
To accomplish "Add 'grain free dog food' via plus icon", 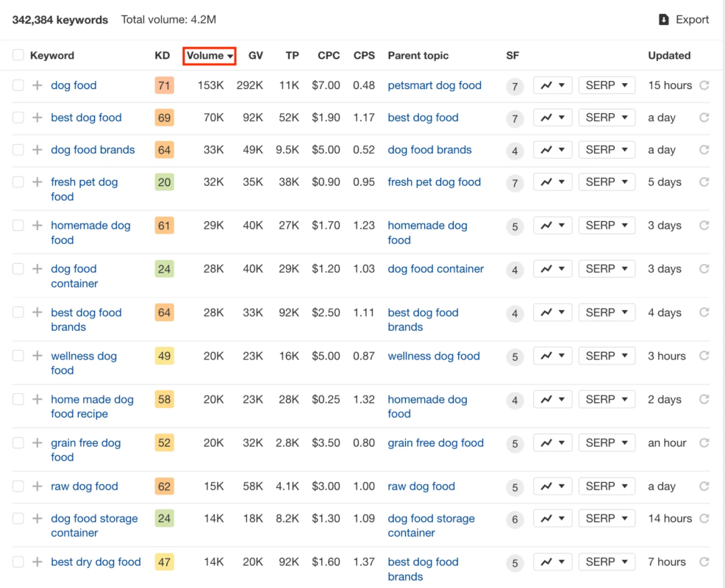I will [37, 443].
